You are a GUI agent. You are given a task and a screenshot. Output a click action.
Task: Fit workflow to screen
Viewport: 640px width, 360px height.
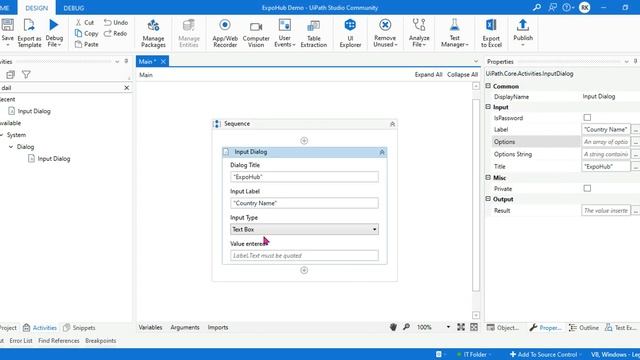pyautogui.click(x=461, y=327)
